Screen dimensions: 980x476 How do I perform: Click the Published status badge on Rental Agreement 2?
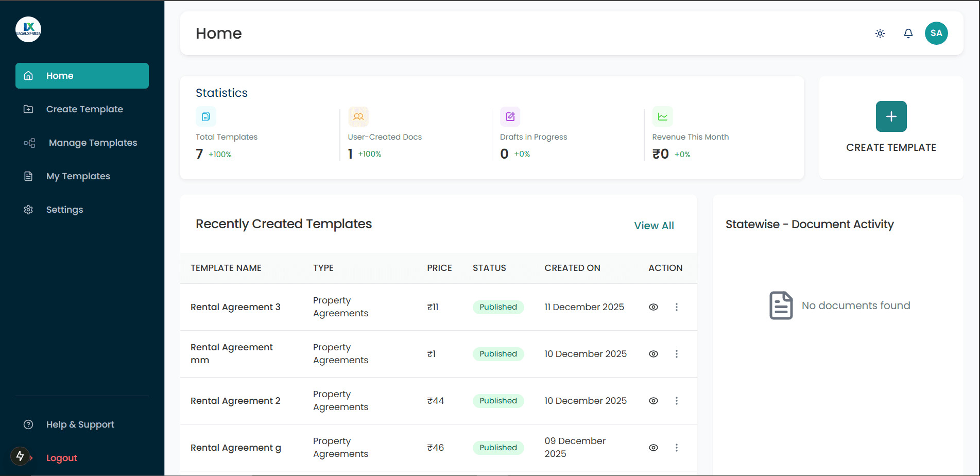498,400
